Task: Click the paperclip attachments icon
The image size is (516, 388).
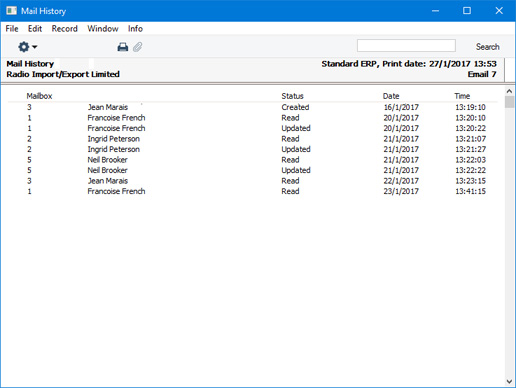Action: (138, 47)
